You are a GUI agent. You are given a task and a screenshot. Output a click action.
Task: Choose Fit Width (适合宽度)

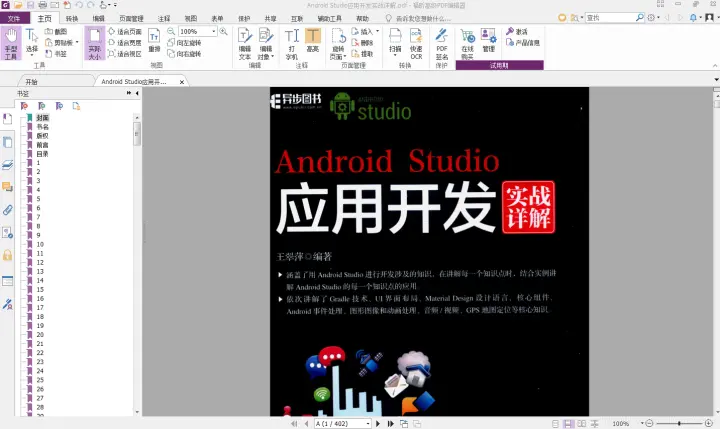[x=125, y=42]
